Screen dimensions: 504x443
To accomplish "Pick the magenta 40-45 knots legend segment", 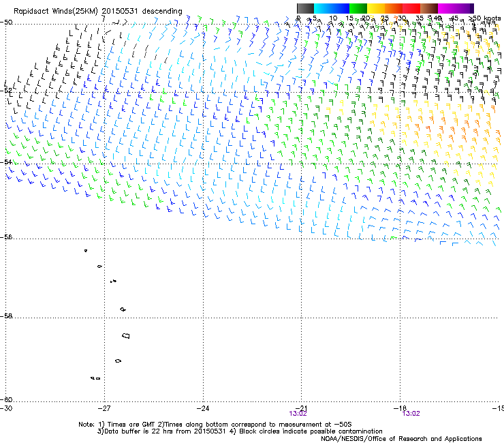I will [x=447, y=8].
